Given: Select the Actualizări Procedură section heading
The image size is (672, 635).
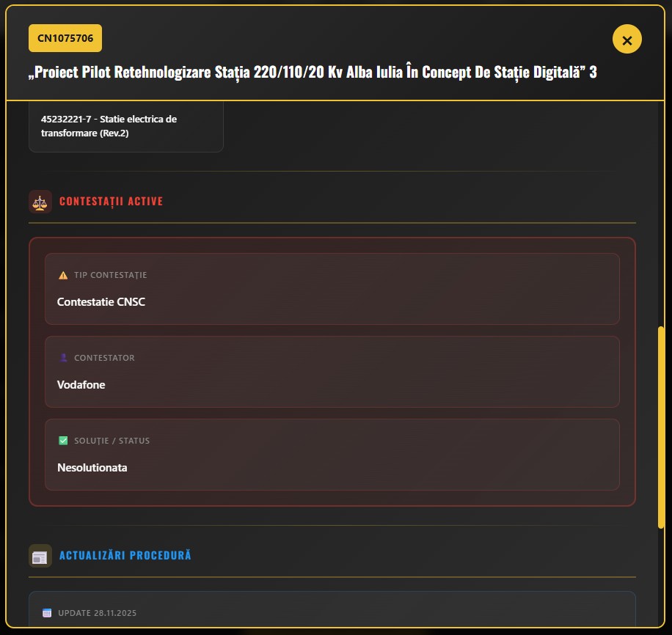Looking at the screenshot, I should click(125, 556).
